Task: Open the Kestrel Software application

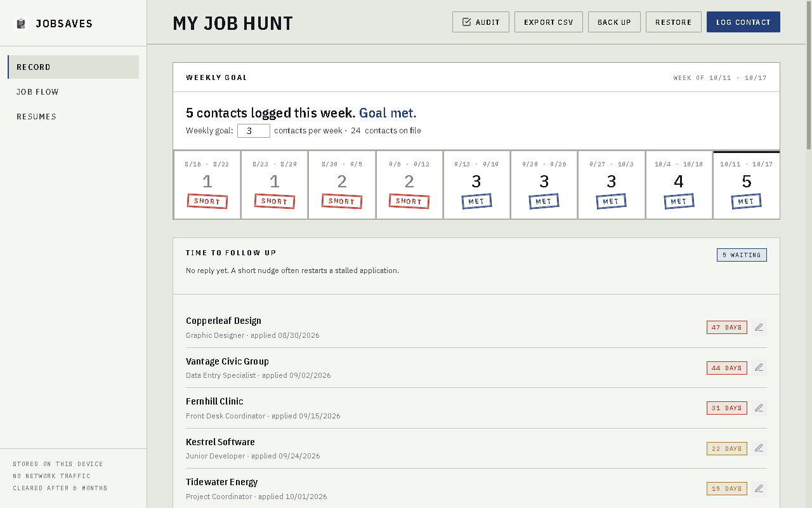Action: (x=220, y=442)
